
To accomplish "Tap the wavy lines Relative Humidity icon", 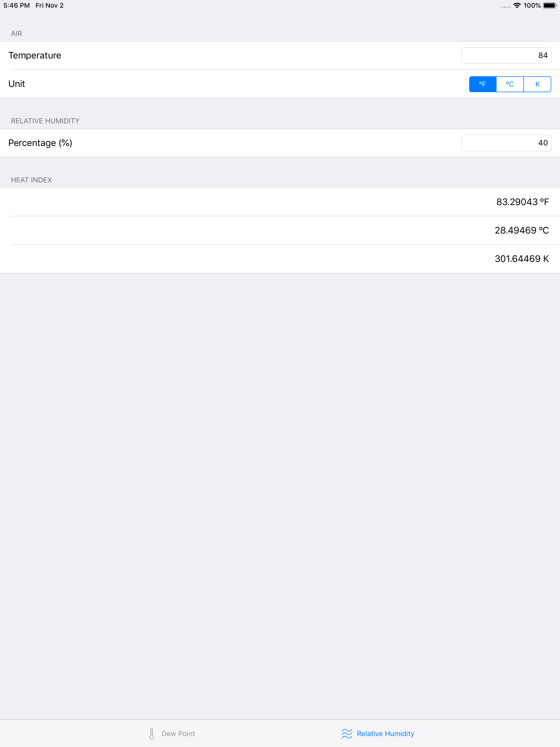I will pos(346,734).
